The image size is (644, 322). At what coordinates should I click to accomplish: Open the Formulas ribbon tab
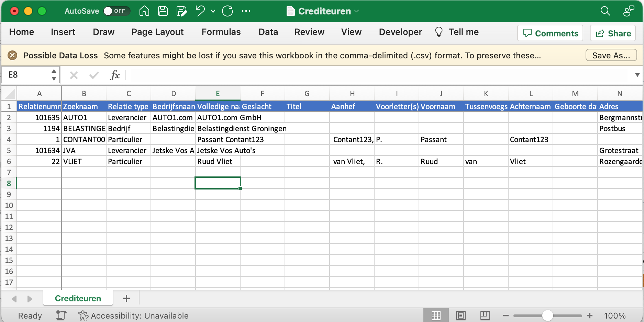[221, 32]
